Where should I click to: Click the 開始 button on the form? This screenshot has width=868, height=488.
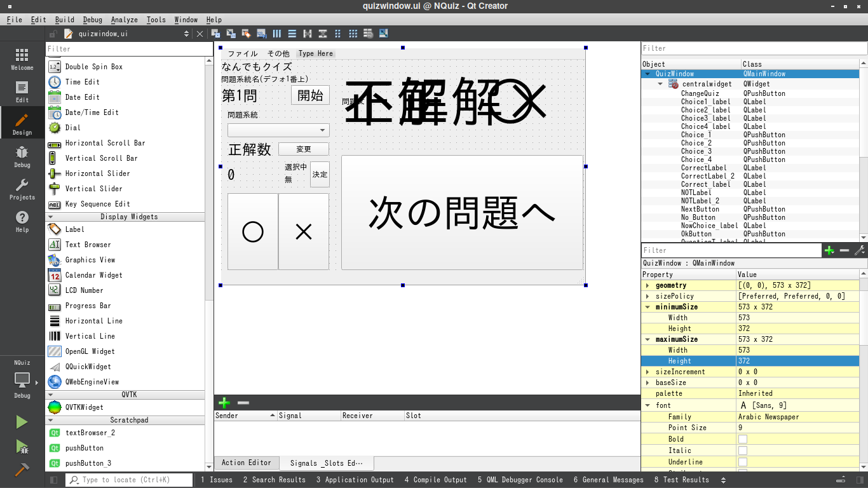[310, 95]
